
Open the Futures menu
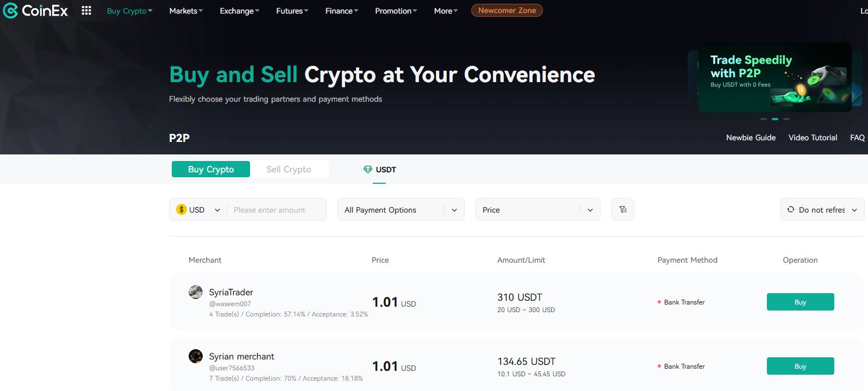292,11
